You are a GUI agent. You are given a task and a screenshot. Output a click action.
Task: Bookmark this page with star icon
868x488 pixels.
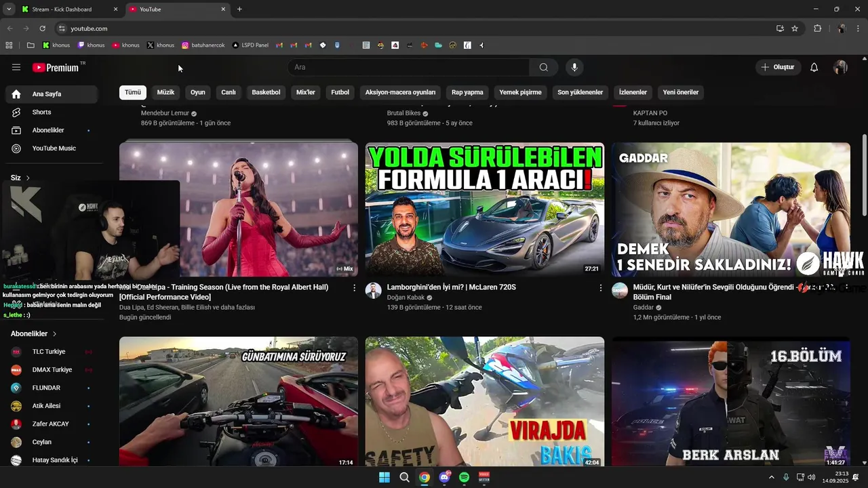tap(795, 28)
